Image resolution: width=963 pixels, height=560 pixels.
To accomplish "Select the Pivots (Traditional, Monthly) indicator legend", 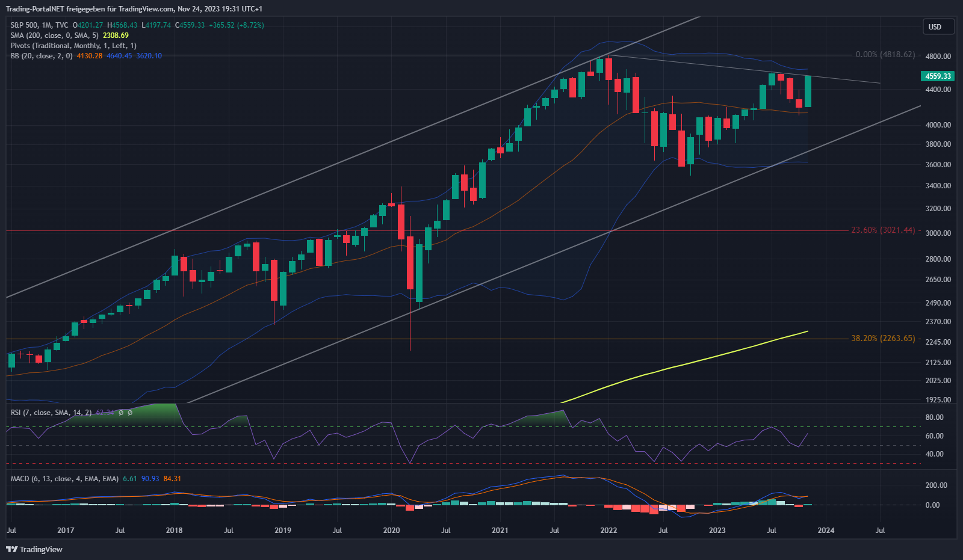I will [73, 46].
